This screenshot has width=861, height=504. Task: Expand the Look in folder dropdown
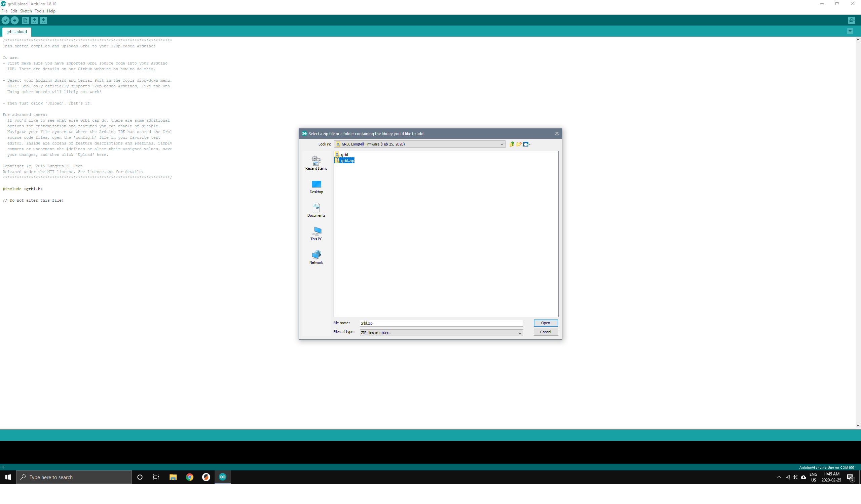tap(502, 144)
